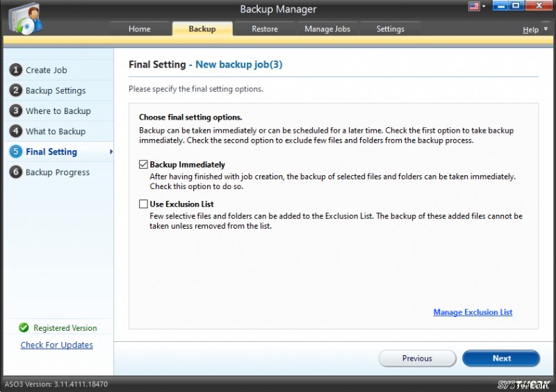
Task: Open the US flag language selector
Action: pyautogui.click(x=474, y=6)
